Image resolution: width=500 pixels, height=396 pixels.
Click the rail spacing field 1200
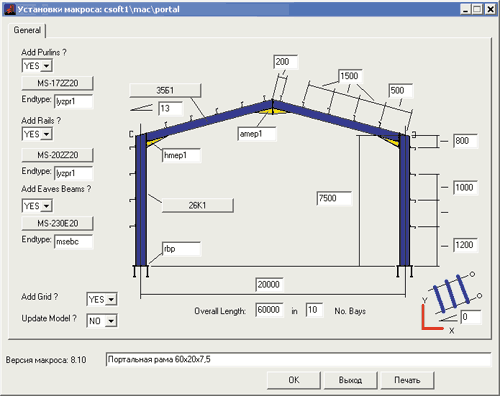point(465,245)
